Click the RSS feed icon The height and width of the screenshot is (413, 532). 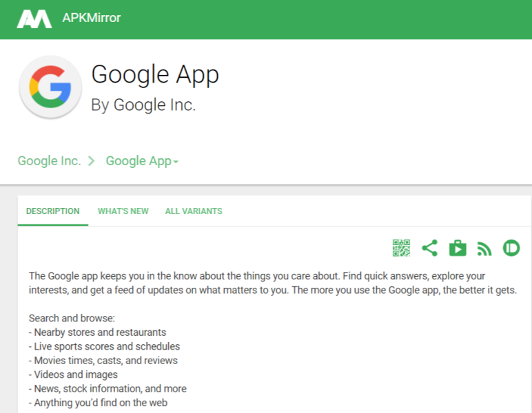click(x=484, y=248)
